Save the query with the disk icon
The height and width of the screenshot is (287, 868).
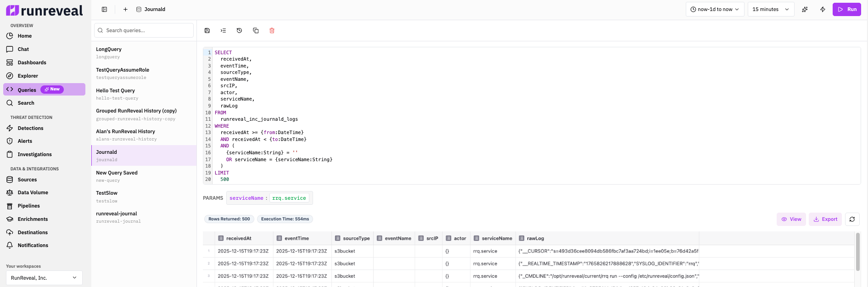click(x=207, y=30)
